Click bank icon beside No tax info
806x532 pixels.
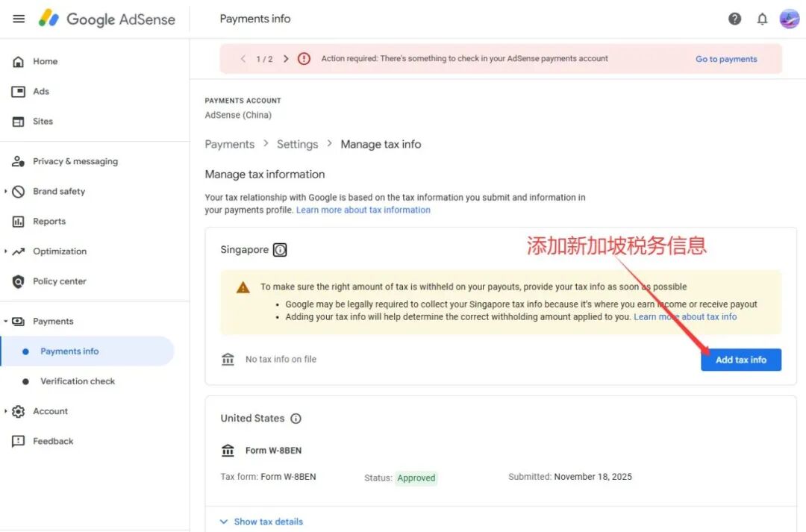click(228, 360)
